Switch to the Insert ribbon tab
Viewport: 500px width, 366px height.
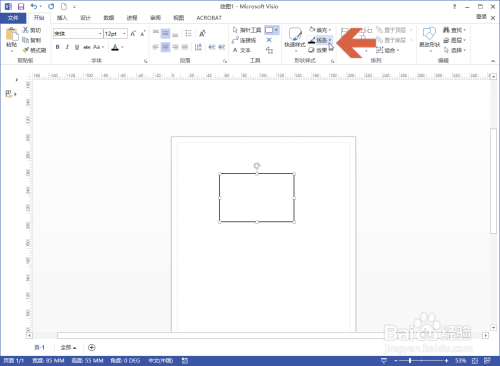point(62,18)
